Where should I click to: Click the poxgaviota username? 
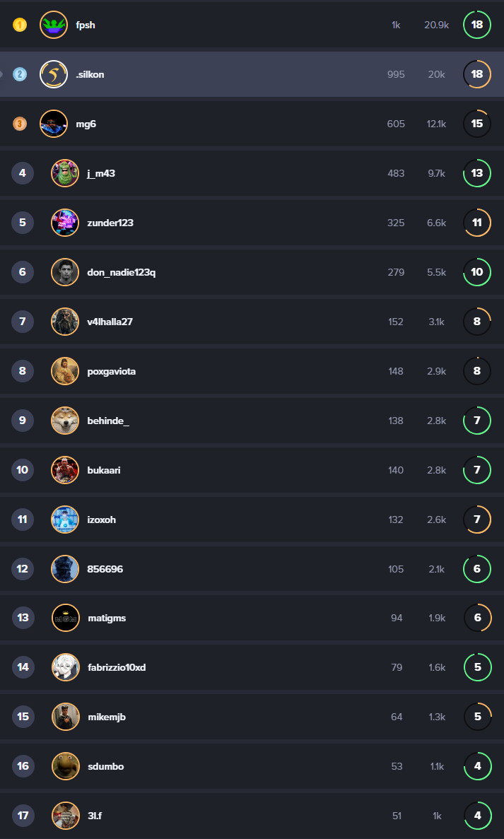pyautogui.click(x=111, y=371)
